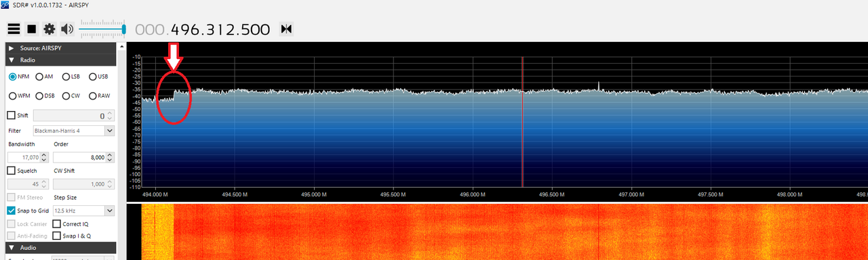Click the signal spike near 496.8 MHz

599,86
